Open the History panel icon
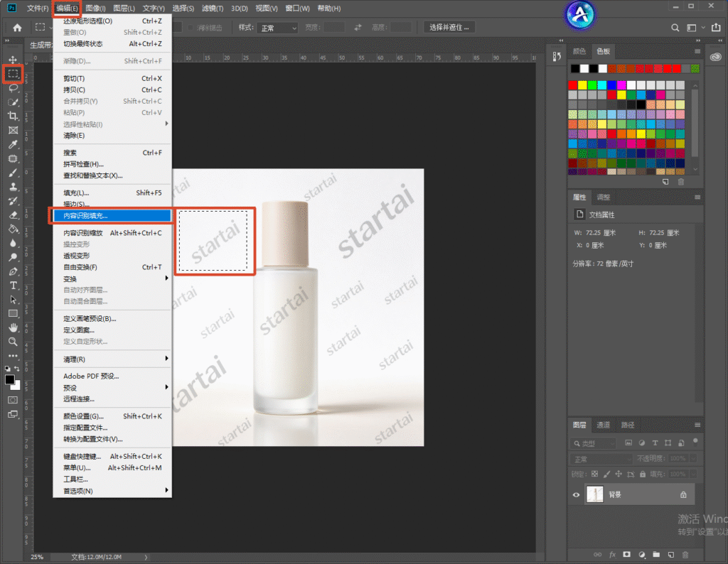 (557, 57)
